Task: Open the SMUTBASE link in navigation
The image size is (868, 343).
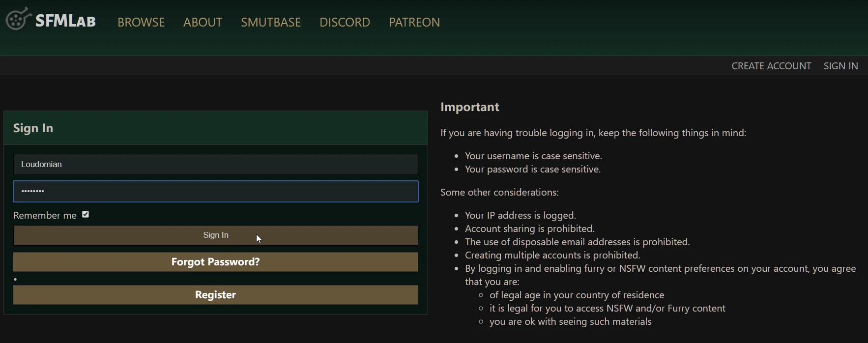Action: click(271, 22)
